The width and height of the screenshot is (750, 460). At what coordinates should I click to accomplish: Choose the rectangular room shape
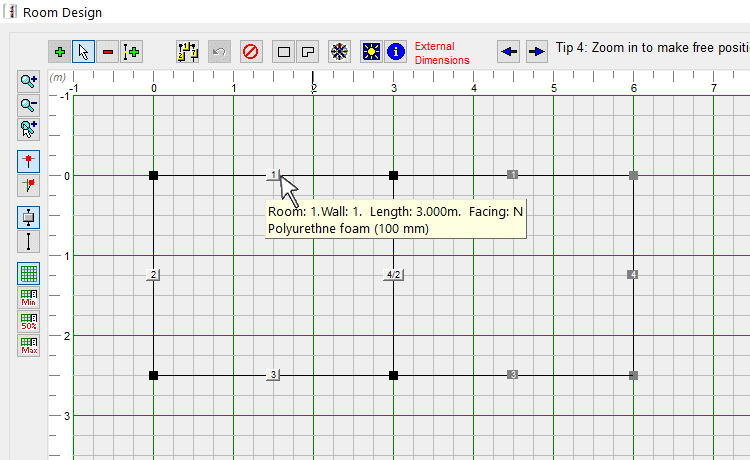(x=284, y=52)
